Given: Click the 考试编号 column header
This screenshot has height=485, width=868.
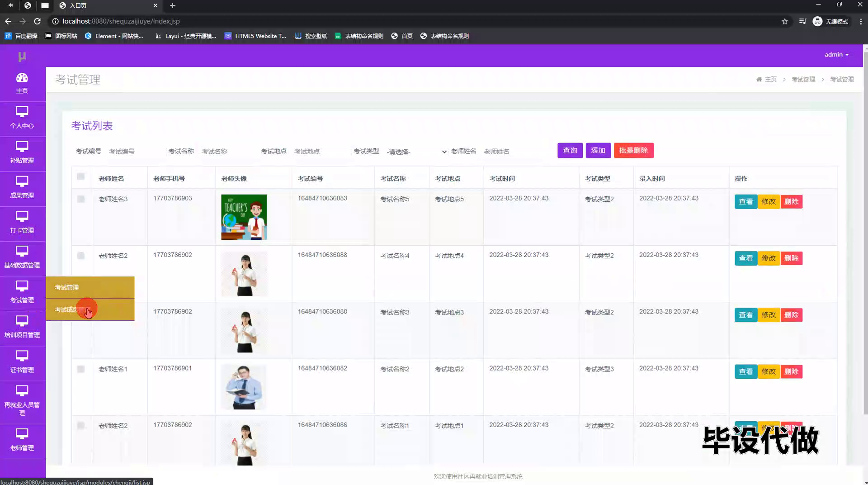Looking at the screenshot, I should (310, 179).
